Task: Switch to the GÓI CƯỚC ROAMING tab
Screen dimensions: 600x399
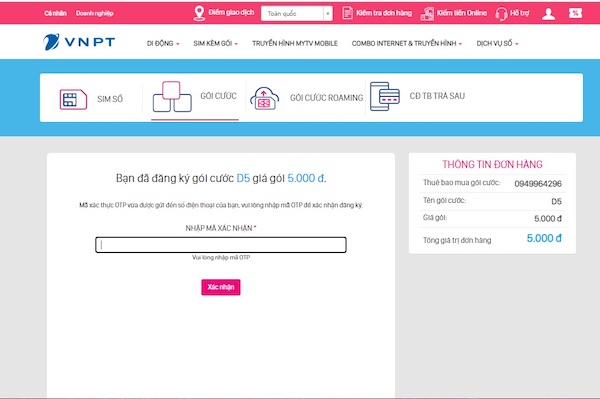Action: pyautogui.click(x=326, y=98)
